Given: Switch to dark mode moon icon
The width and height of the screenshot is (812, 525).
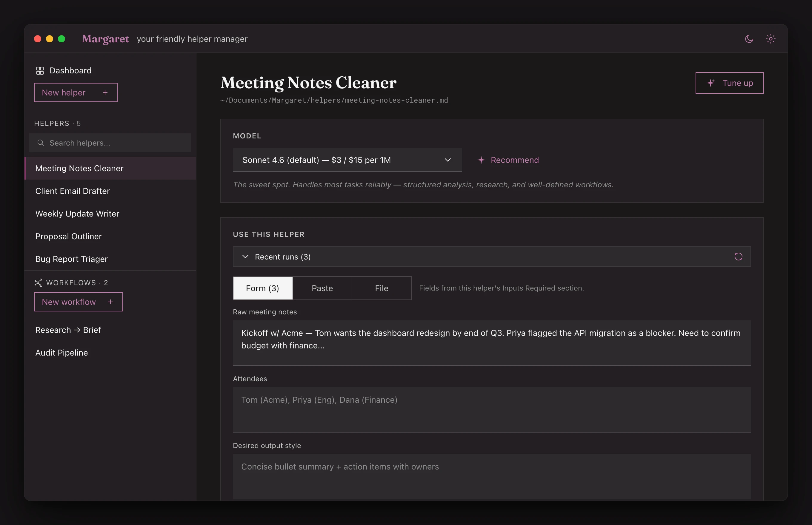Looking at the screenshot, I should 749,39.
